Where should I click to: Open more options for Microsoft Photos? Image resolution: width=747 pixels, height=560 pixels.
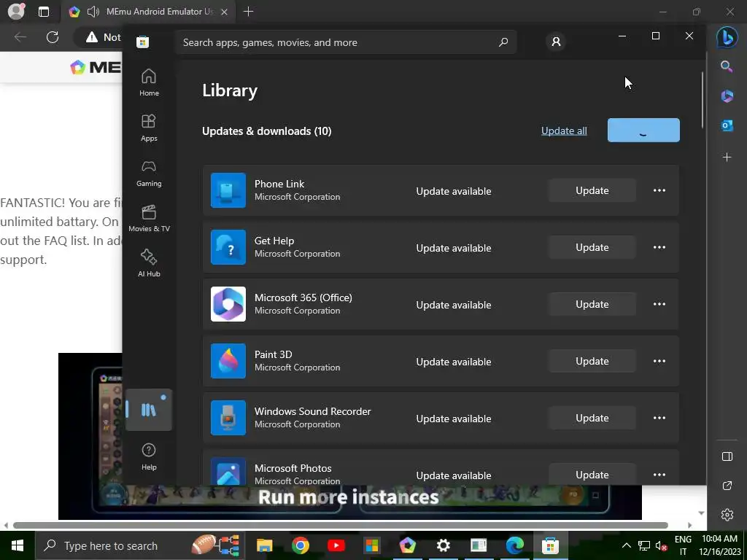tap(659, 474)
